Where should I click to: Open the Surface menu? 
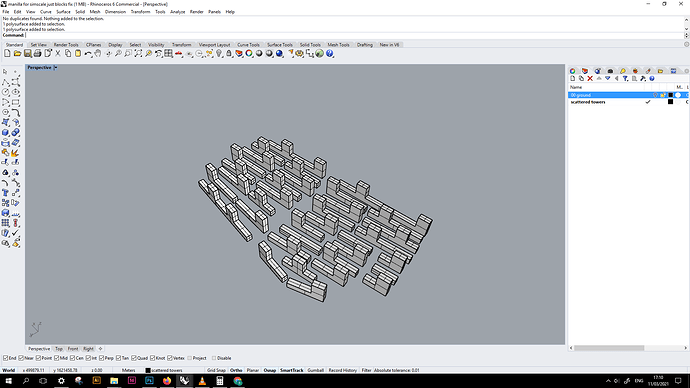coord(63,12)
